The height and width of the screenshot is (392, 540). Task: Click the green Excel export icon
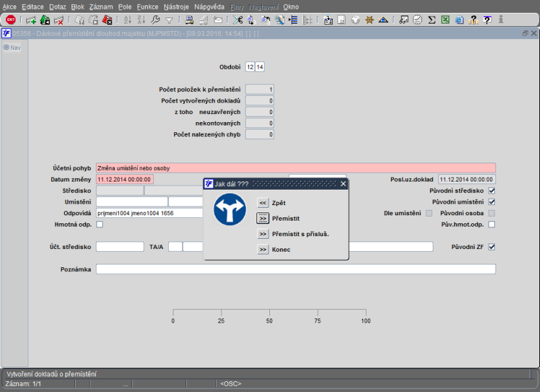pos(446,20)
